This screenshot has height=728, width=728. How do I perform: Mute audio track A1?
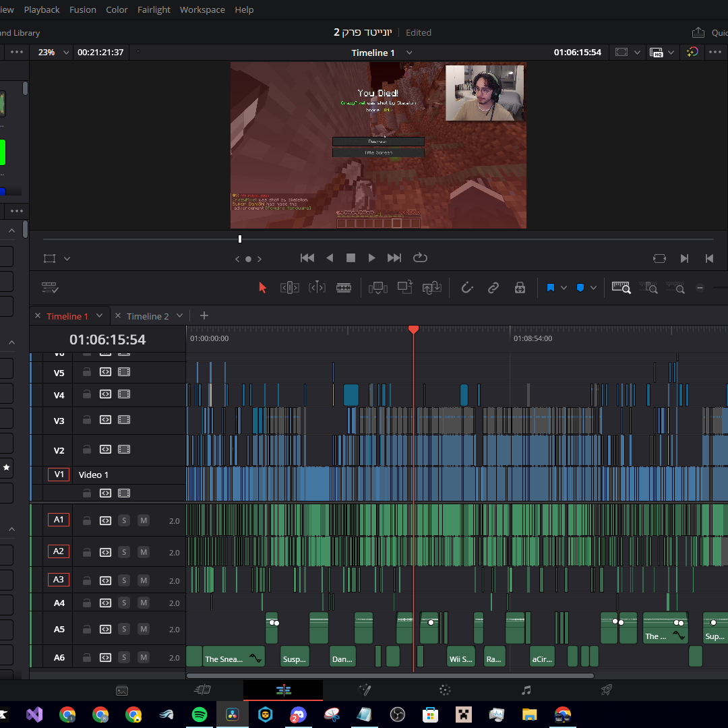144,520
